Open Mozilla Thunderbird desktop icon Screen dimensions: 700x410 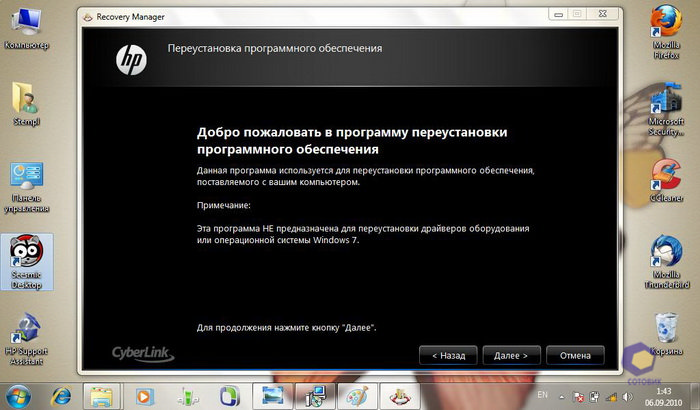click(665, 253)
